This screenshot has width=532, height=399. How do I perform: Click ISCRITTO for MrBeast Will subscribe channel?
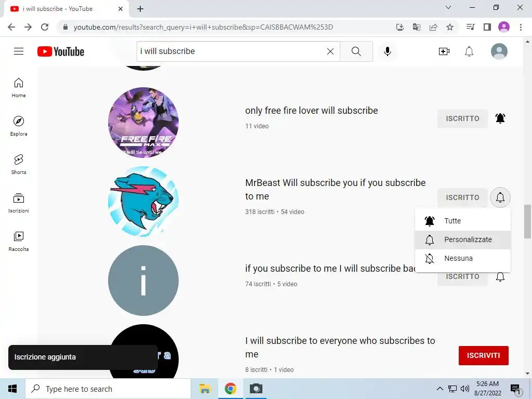462,197
